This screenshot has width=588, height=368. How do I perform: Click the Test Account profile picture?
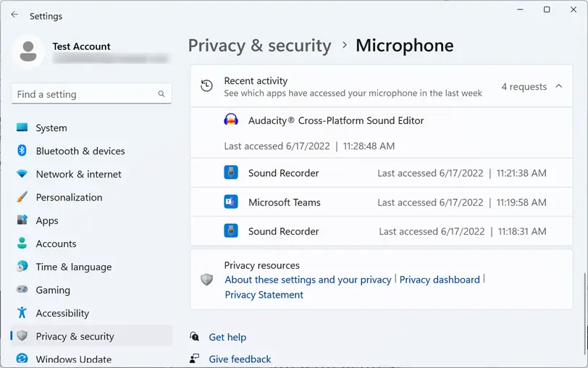click(29, 52)
